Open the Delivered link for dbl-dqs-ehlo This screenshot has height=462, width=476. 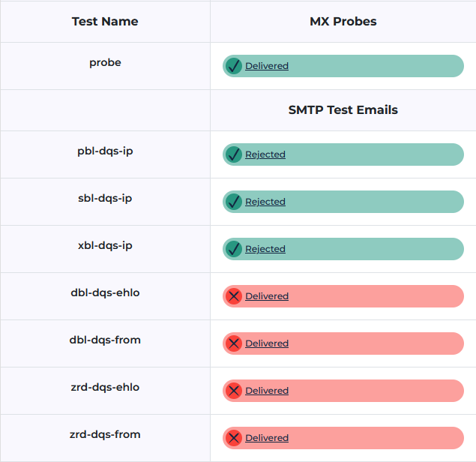(267, 296)
